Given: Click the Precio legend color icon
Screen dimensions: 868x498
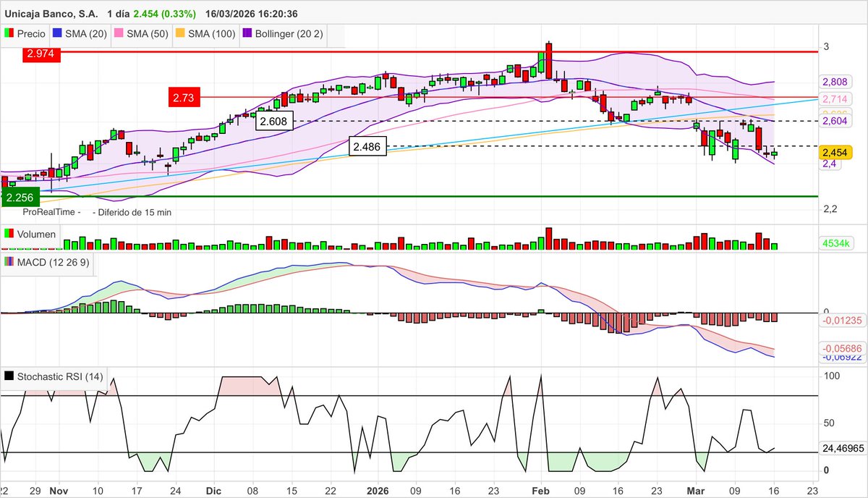Looking at the screenshot, I should pyautogui.click(x=9, y=33).
